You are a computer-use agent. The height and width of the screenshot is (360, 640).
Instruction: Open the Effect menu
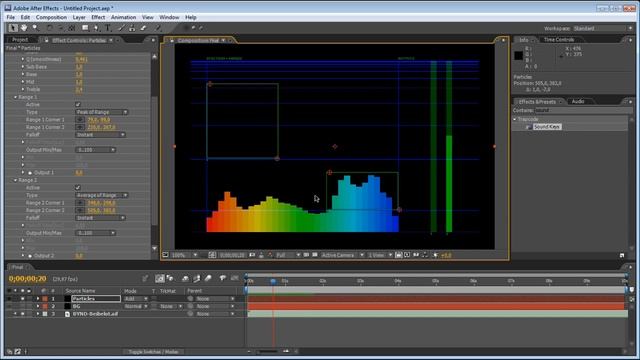pyautogui.click(x=98, y=17)
